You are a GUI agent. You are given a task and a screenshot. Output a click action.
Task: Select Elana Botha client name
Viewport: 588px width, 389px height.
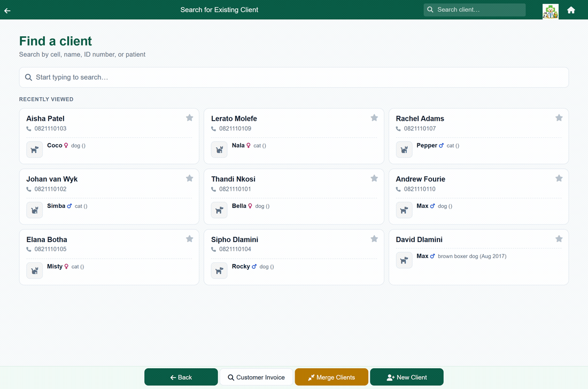pos(47,239)
